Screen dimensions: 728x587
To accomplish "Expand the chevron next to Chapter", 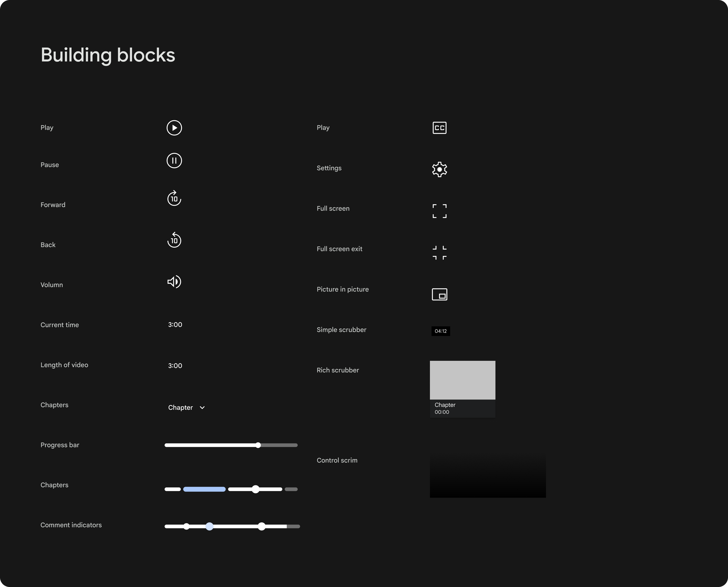I will (x=202, y=408).
